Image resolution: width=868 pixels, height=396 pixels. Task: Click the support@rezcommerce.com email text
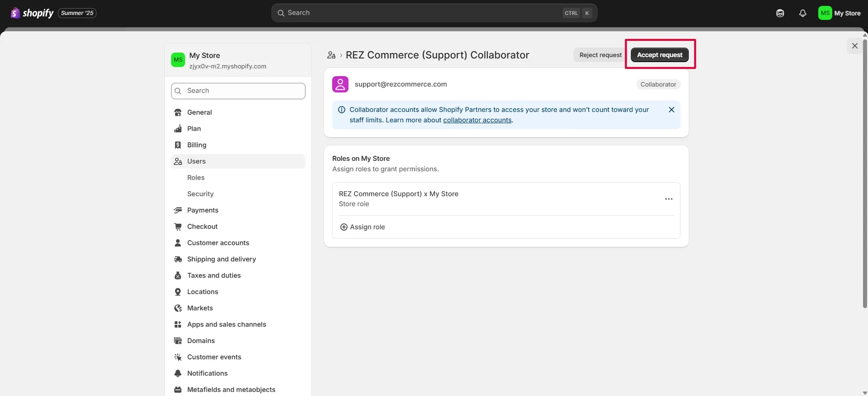[401, 84]
